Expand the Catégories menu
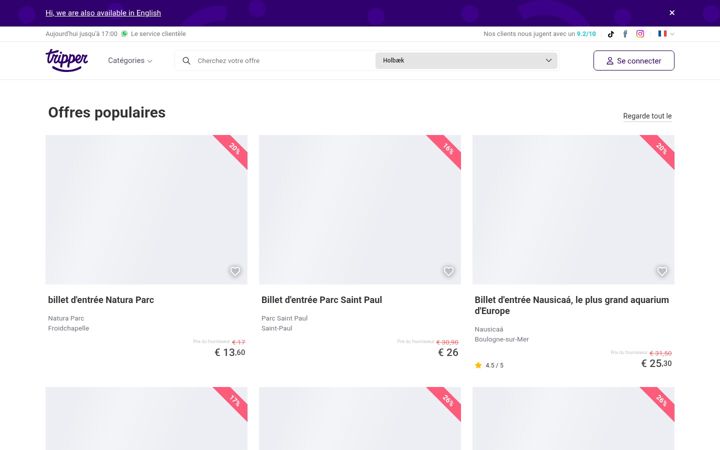The height and width of the screenshot is (450, 720). point(130,61)
